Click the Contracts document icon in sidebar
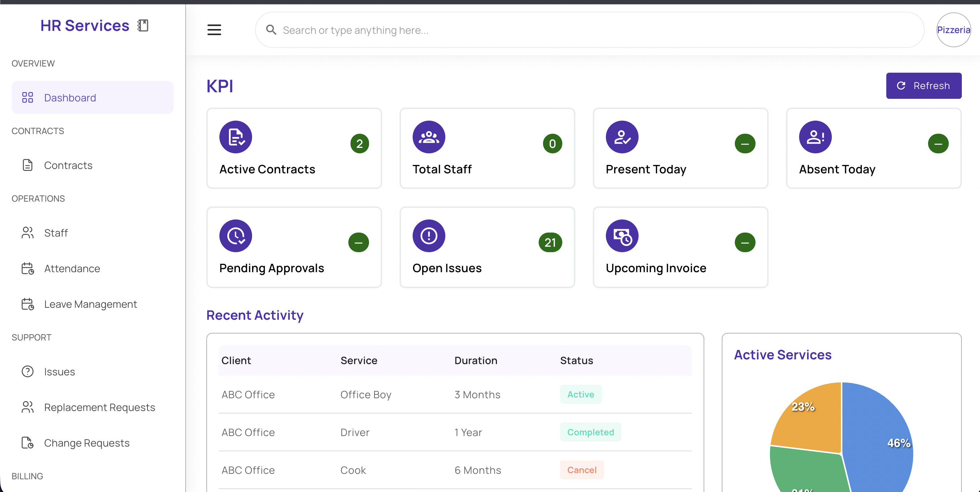Screen dimensions: 980x492 click(x=27, y=165)
